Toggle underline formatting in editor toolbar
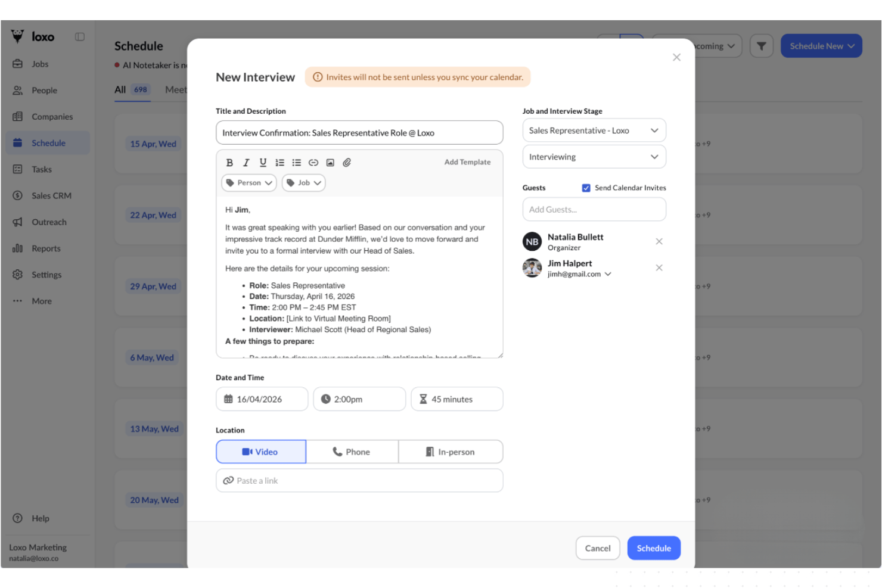 (263, 162)
